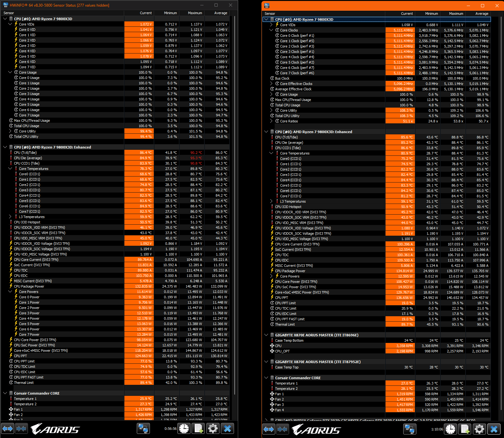Open the network remote icon in left window
This screenshot has height=438, width=504.
tap(143, 429)
